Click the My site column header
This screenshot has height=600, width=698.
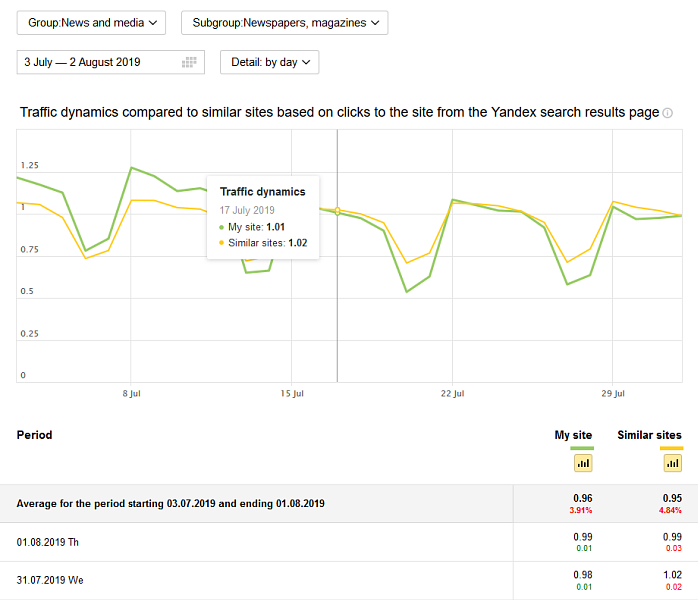pos(573,435)
